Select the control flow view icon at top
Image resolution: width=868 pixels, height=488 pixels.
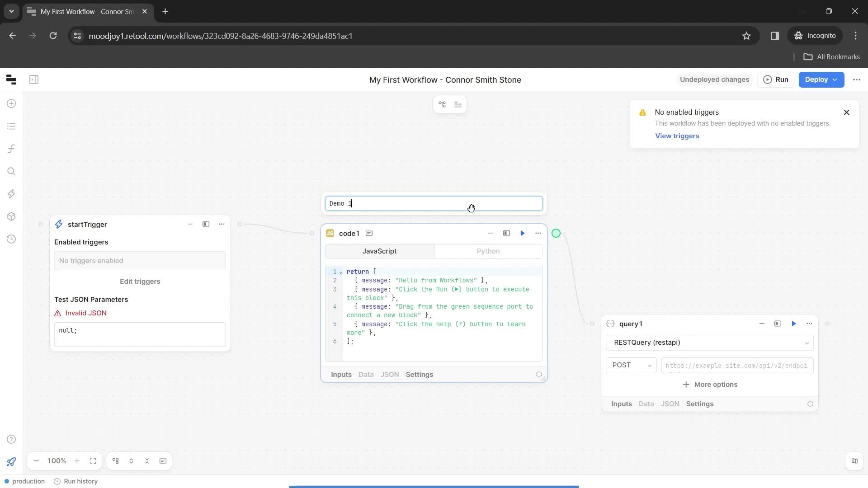click(442, 104)
